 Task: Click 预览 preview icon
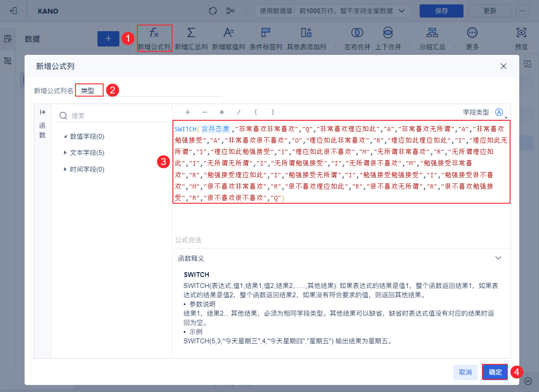521,38
